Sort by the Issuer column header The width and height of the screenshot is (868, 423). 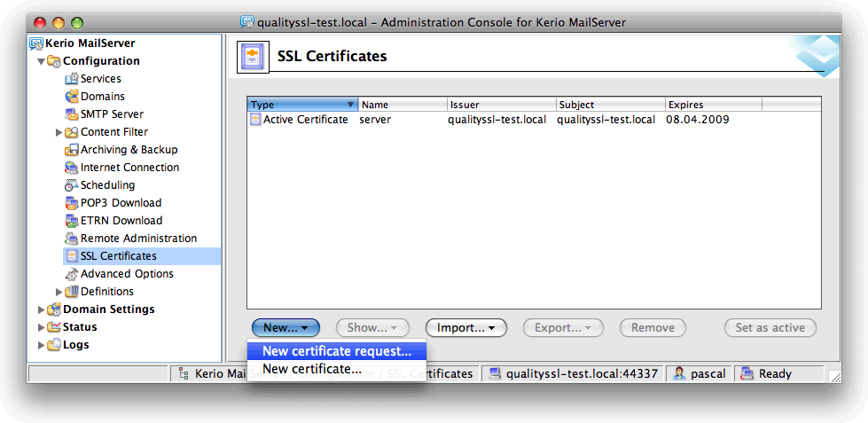(502, 105)
